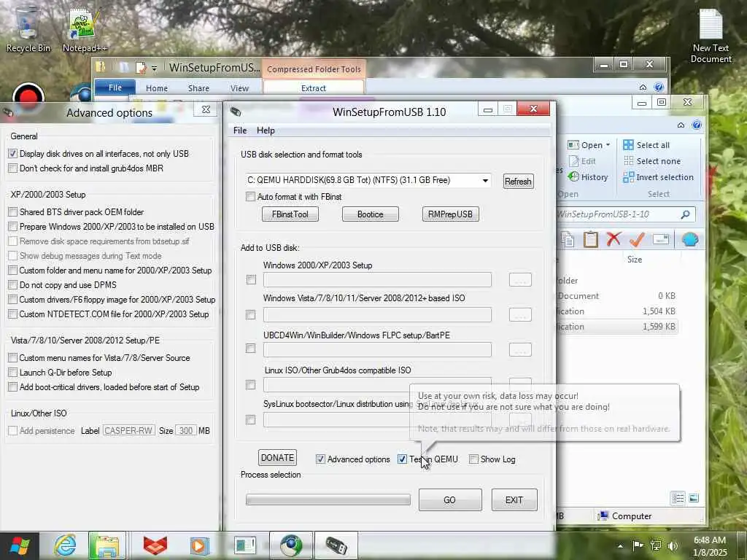Image resolution: width=747 pixels, height=560 pixels.
Task: Click the DONATE button
Action: 278,458
